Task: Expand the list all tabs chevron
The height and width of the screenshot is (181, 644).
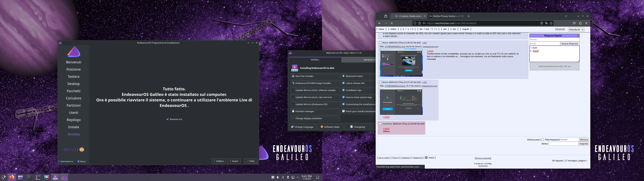Action: pos(566,16)
